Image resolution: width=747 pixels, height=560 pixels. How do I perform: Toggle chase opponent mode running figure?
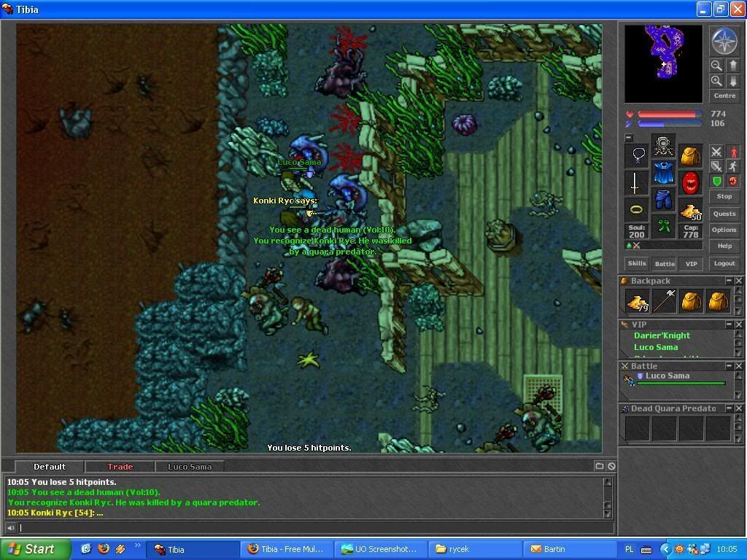[x=733, y=166]
